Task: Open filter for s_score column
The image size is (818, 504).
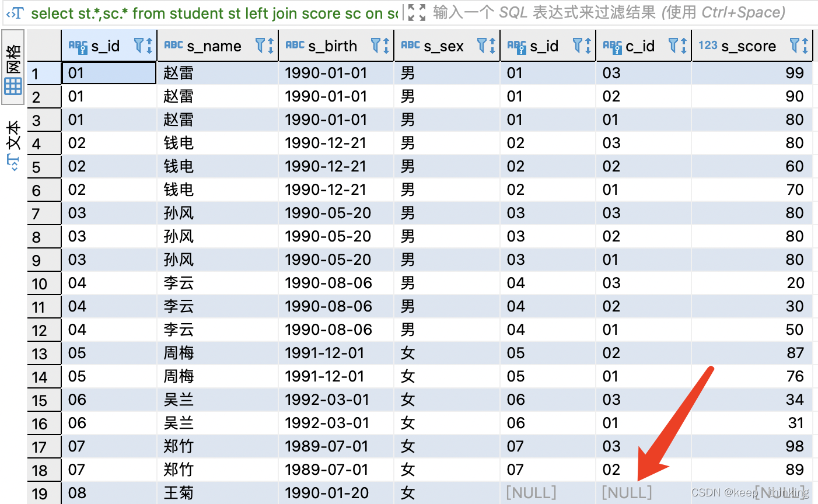Action: pos(795,45)
